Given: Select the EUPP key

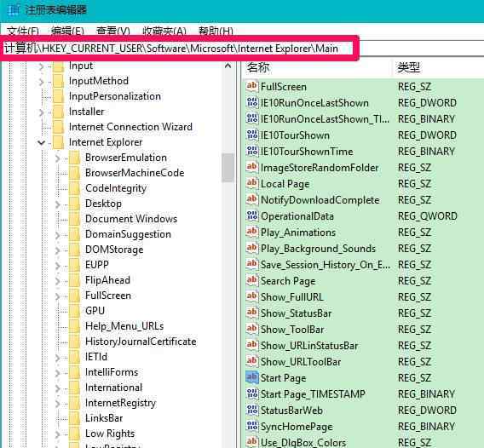Looking at the screenshot, I should pos(97,265).
